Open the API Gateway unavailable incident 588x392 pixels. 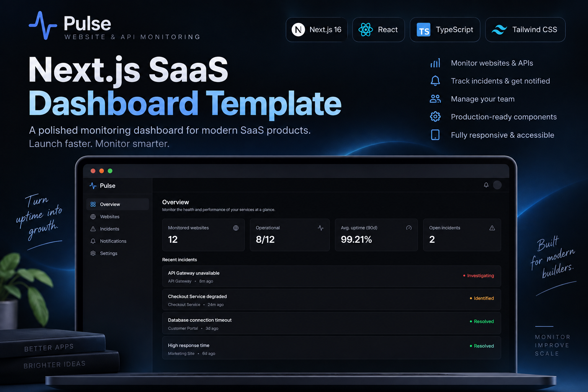pos(332,276)
